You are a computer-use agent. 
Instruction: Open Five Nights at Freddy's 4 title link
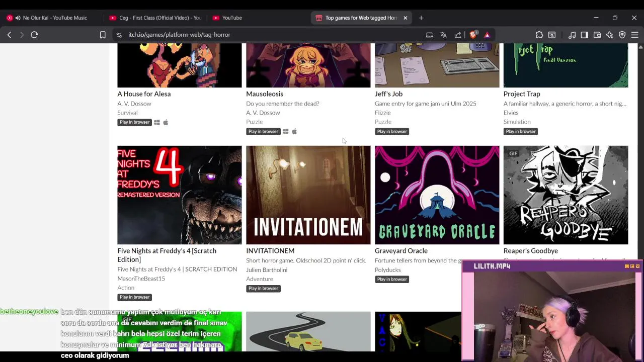pyautogui.click(x=167, y=255)
